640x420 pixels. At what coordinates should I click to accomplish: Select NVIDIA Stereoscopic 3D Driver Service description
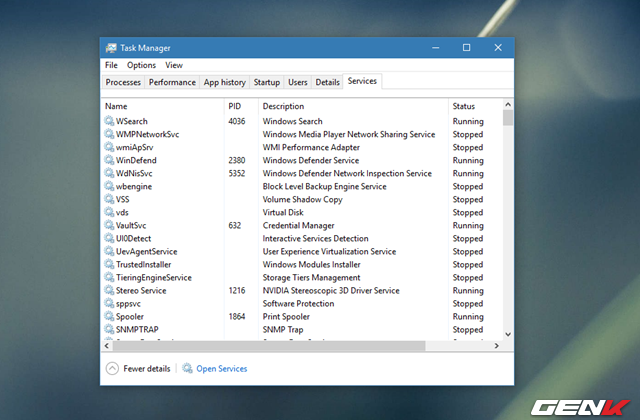pyautogui.click(x=331, y=291)
